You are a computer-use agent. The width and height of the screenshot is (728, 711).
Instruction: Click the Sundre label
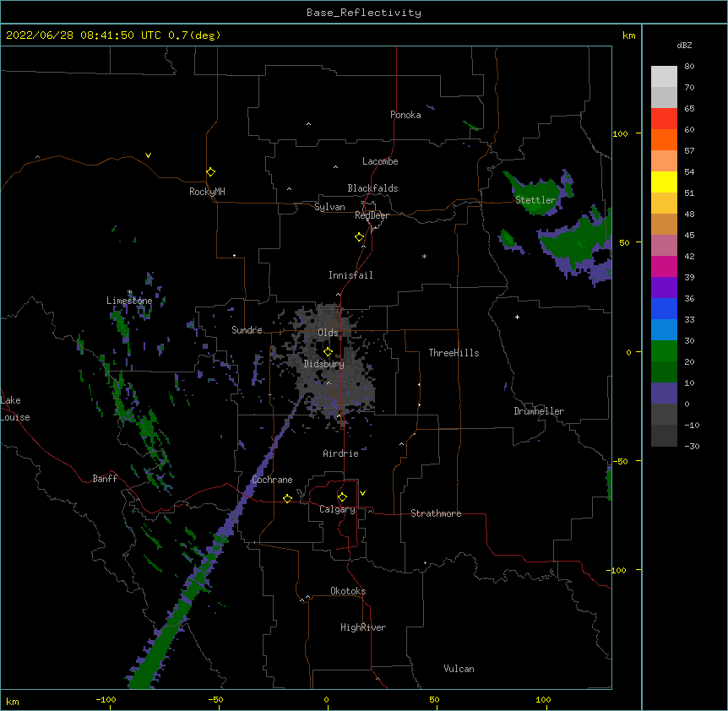click(x=247, y=330)
